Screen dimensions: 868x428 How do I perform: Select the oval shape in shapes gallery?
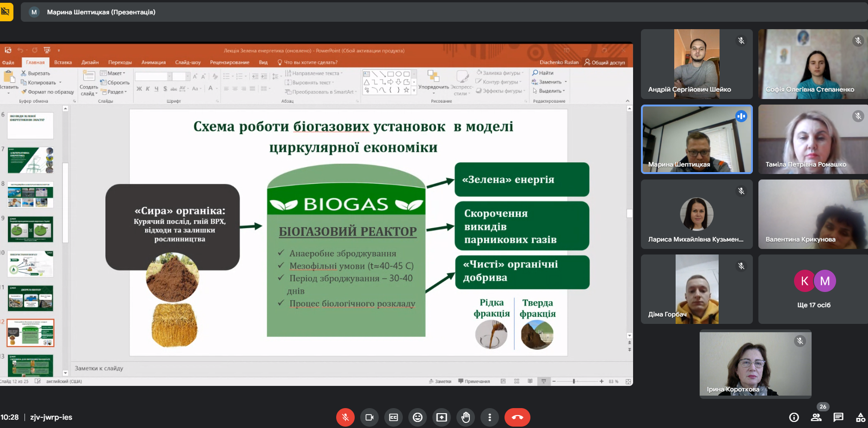point(398,74)
